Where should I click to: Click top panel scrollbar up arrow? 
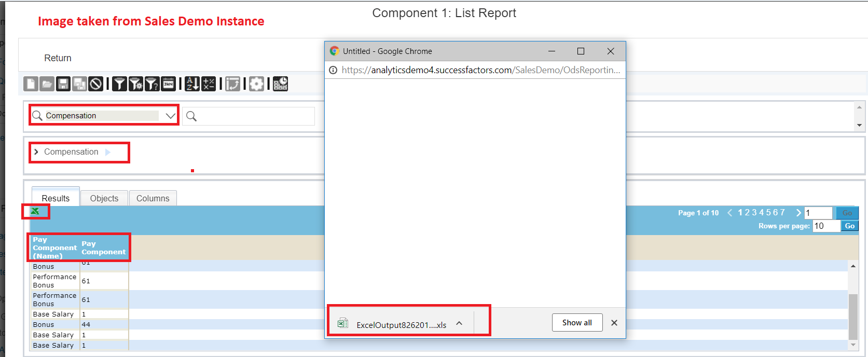pyautogui.click(x=859, y=107)
